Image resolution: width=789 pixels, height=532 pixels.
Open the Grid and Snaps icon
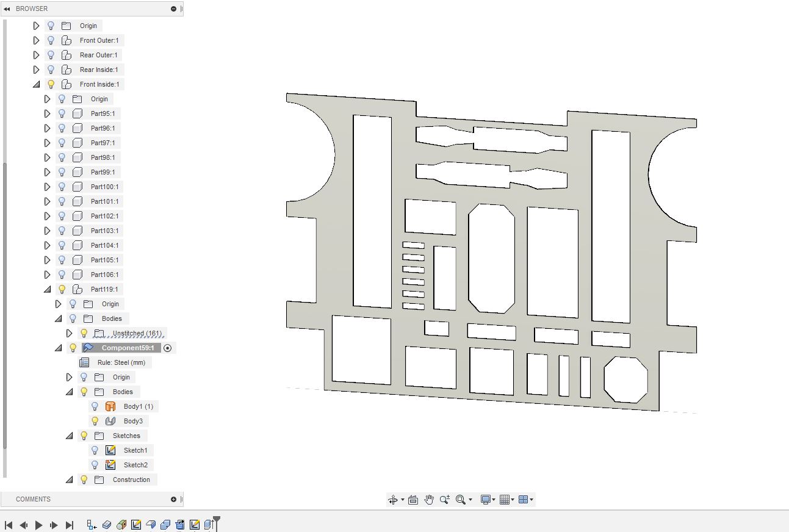(505, 499)
